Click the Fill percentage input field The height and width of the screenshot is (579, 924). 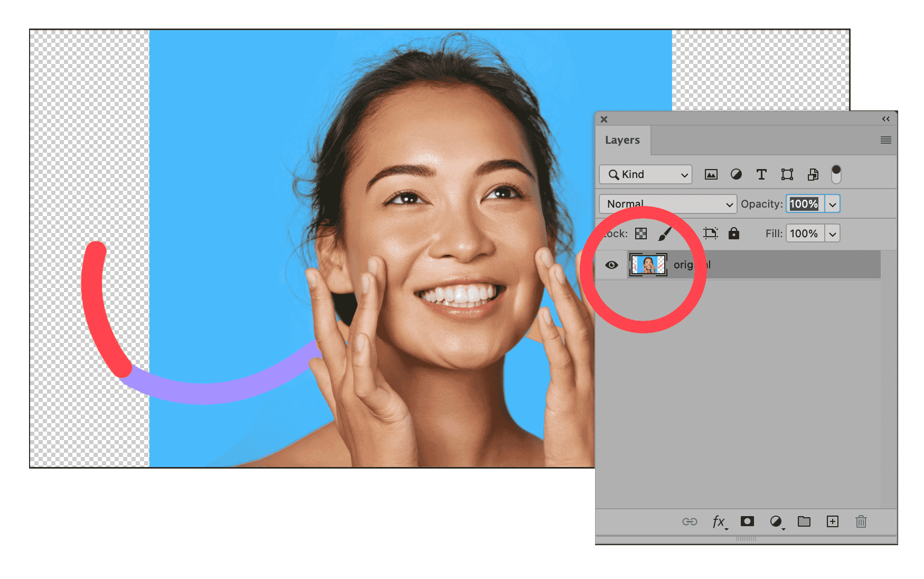(x=804, y=234)
